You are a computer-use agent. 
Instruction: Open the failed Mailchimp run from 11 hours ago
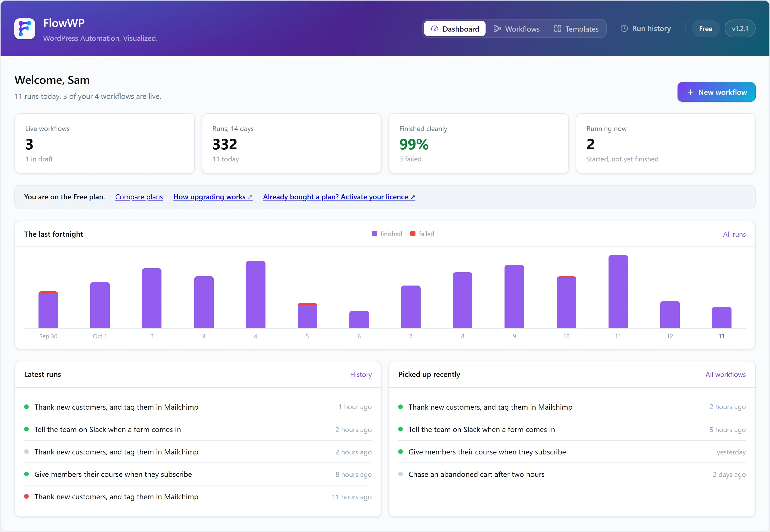point(198,496)
